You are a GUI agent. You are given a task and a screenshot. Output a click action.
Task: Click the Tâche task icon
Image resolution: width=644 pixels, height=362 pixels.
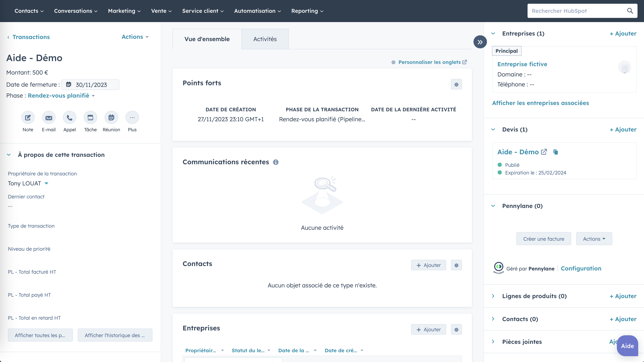pyautogui.click(x=90, y=117)
